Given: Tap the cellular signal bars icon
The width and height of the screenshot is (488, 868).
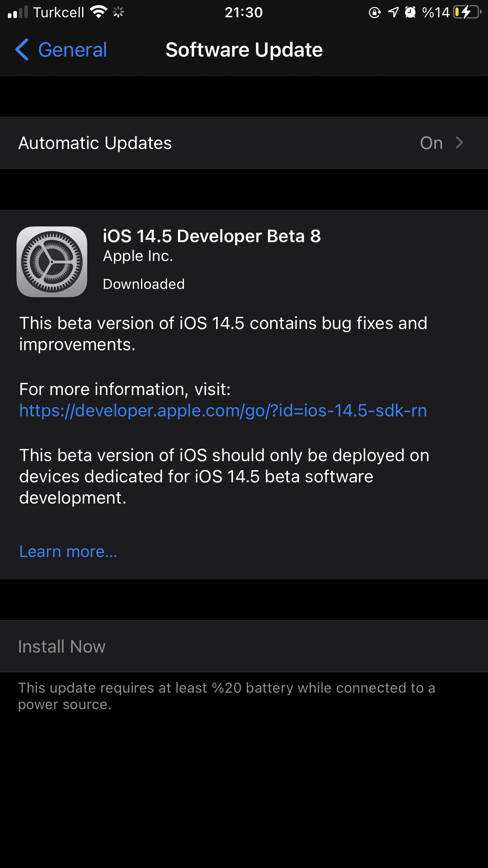Looking at the screenshot, I should point(18,12).
